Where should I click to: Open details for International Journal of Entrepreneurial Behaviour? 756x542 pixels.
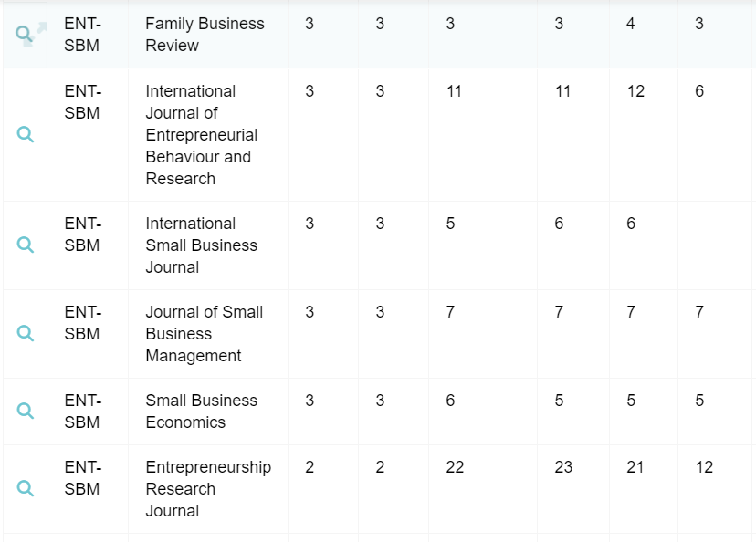(26, 135)
